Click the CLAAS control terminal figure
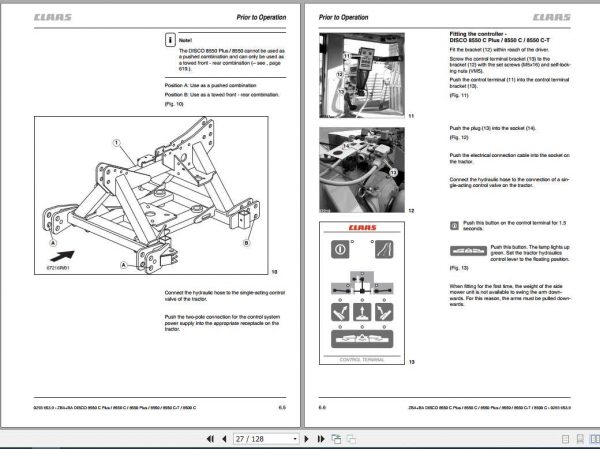Screen dimensions: 600x449 pos(362,293)
